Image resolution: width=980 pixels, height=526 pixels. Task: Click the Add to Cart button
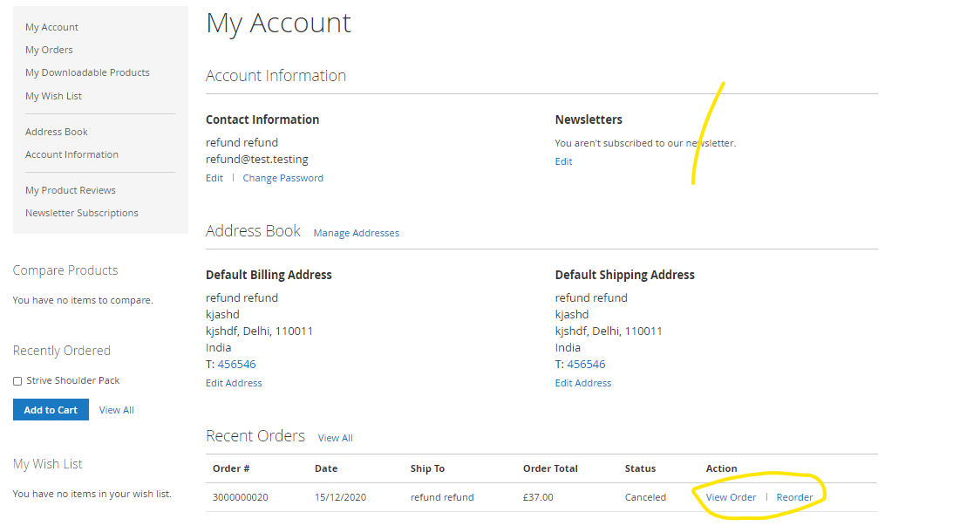[x=51, y=410]
